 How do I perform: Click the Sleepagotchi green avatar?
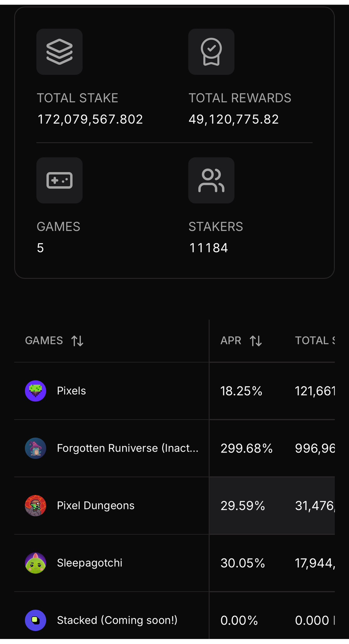click(x=35, y=563)
